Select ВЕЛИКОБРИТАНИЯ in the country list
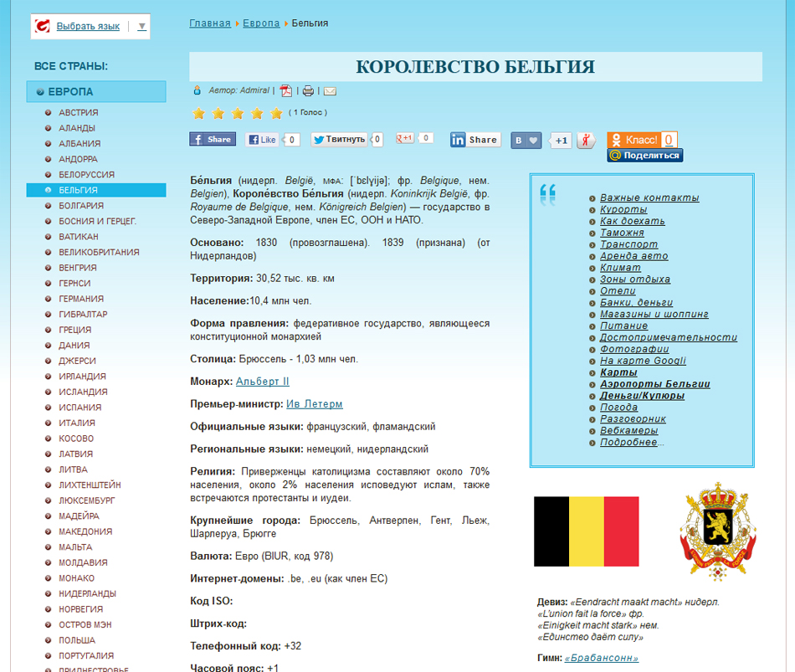This screenshot has height=672, width=795. click(99, 252)
